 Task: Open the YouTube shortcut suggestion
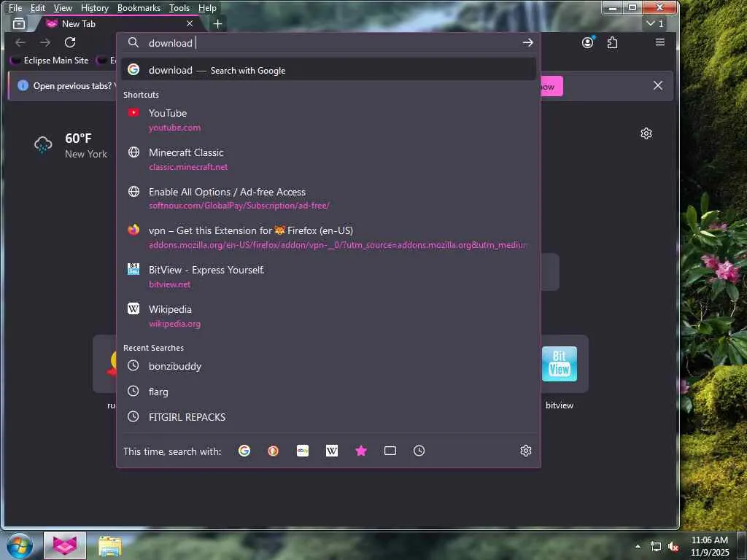328,120
